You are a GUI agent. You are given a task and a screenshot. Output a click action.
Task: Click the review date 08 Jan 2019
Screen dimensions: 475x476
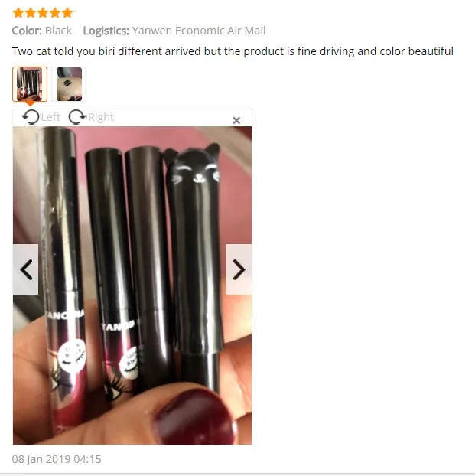57,459
